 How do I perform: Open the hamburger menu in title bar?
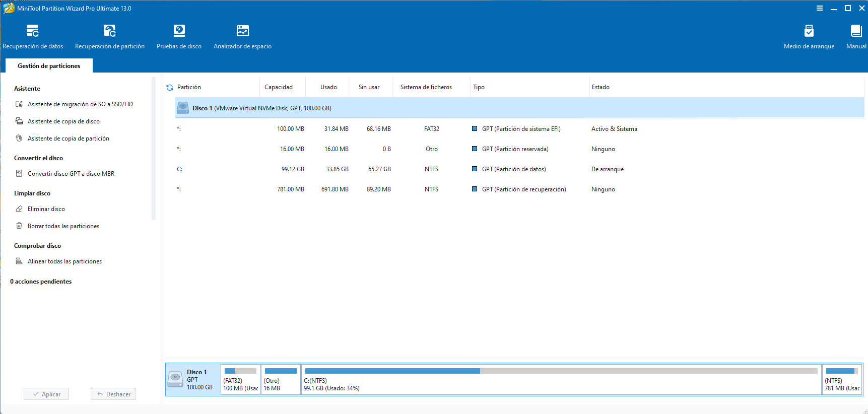pyautogui.click(x=820, y=8)
